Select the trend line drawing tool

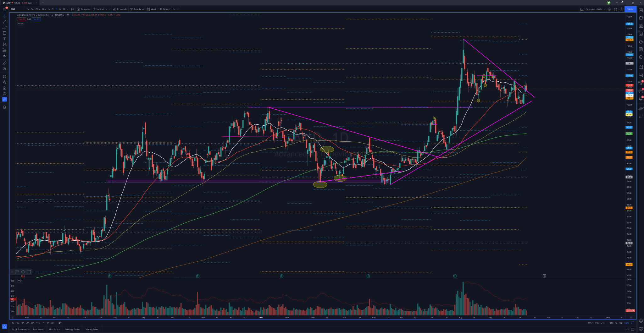(x=4, y=22)
